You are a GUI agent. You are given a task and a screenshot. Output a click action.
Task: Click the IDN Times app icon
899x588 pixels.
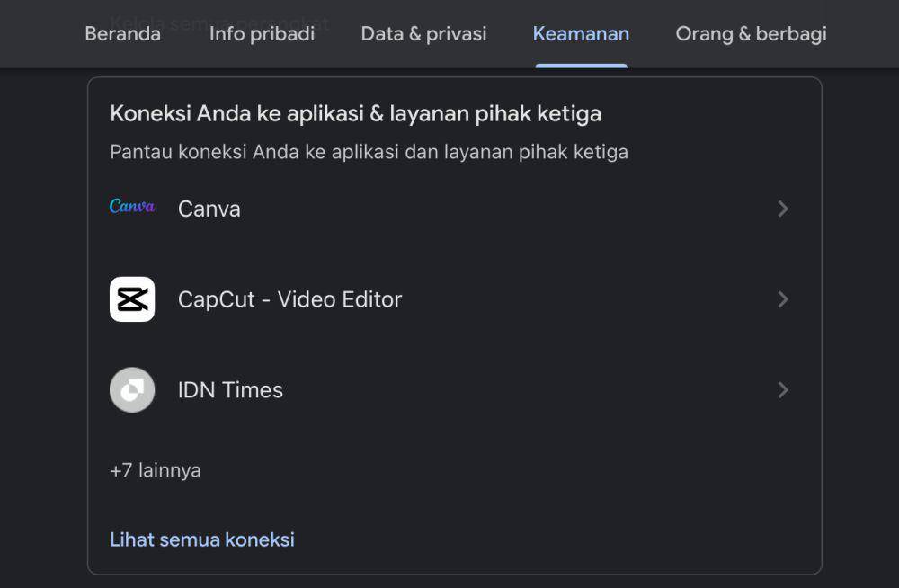(132, 389)
